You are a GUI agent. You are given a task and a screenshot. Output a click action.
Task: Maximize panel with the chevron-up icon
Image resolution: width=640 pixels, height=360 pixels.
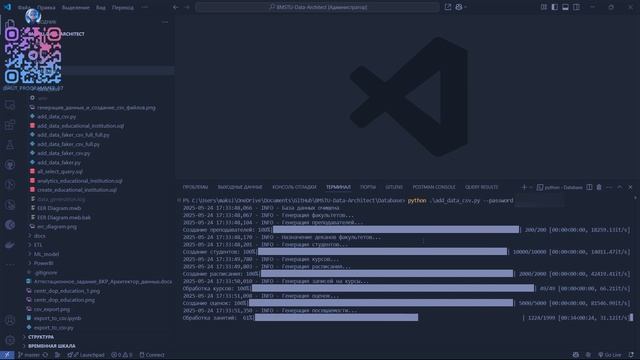[620, 187]
